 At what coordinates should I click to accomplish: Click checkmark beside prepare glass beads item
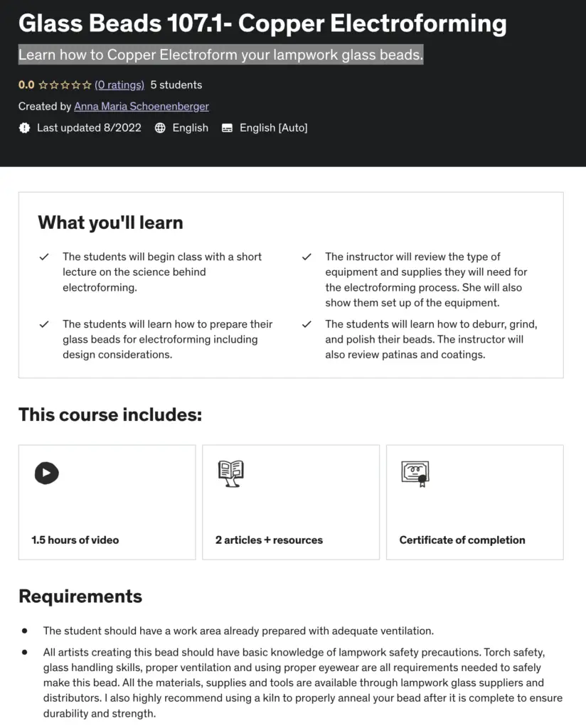click(44, 324)
